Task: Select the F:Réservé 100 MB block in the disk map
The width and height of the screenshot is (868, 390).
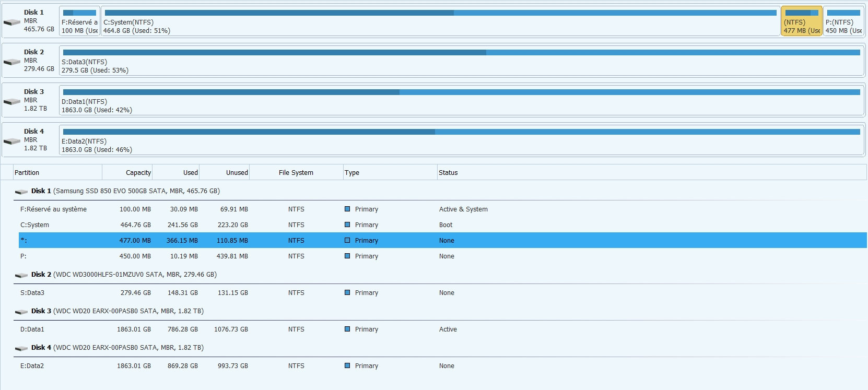Action: (x=79, y=21)
